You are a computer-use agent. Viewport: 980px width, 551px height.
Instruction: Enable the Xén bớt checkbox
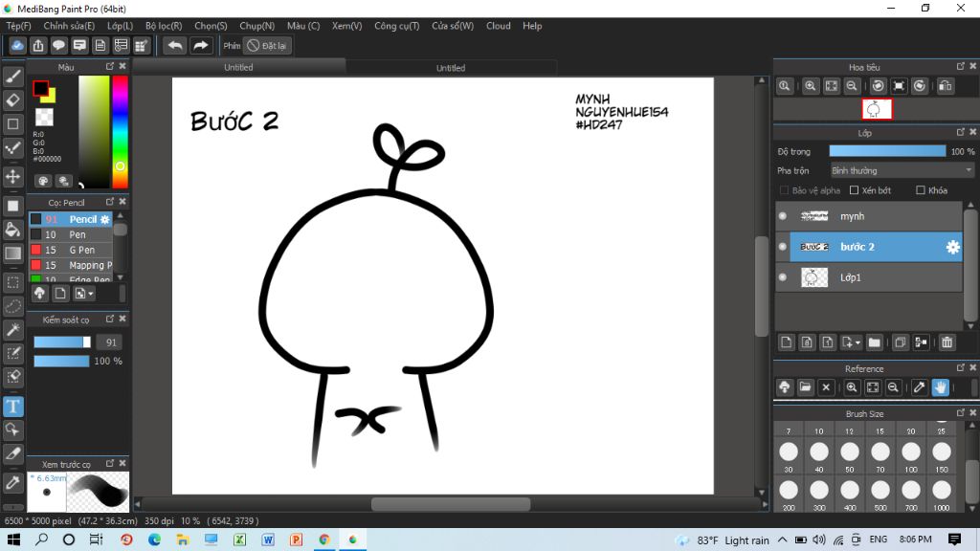pyautogui.click(x=854, y=190)
